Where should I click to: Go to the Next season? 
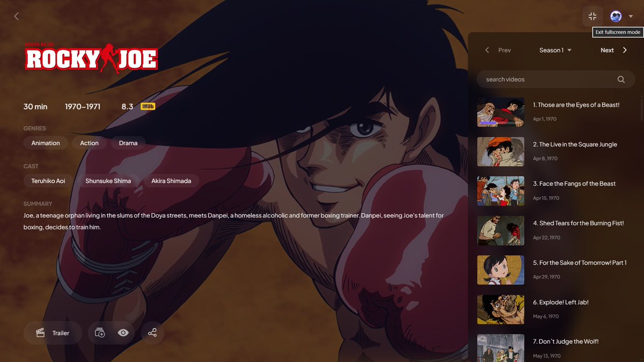[x=614, y=50]
